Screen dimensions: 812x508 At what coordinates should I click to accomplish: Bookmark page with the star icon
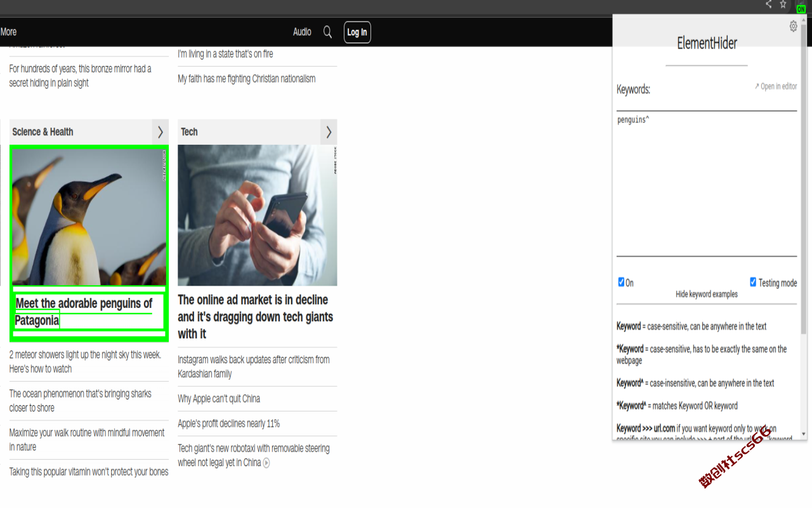point(783,4)
